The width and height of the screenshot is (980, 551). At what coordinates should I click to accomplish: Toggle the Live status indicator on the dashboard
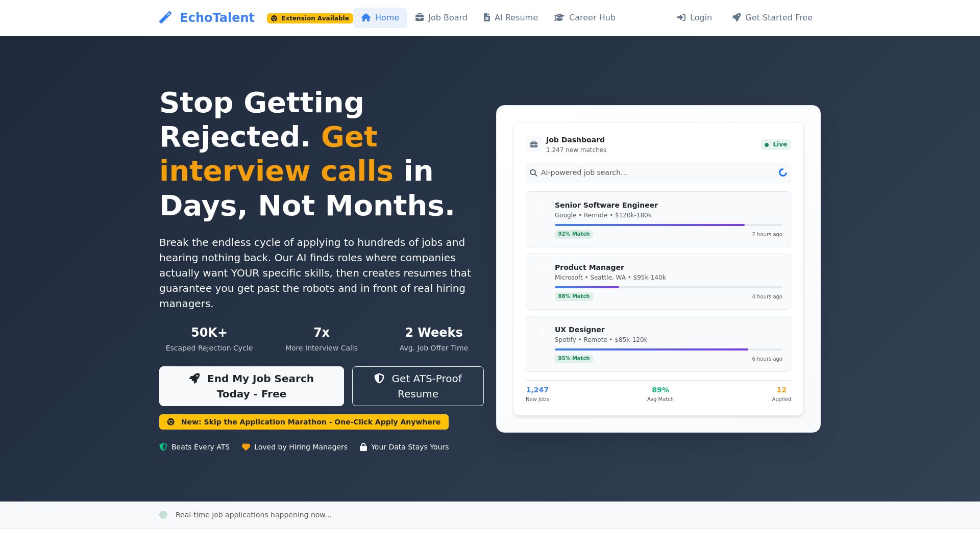pyautogui.click(x=775, y=144)
